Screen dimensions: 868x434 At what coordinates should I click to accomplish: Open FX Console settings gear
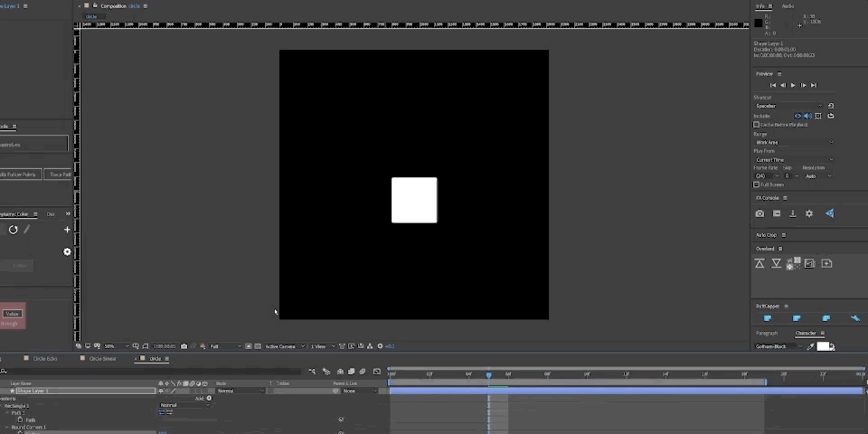coord(808,213)
